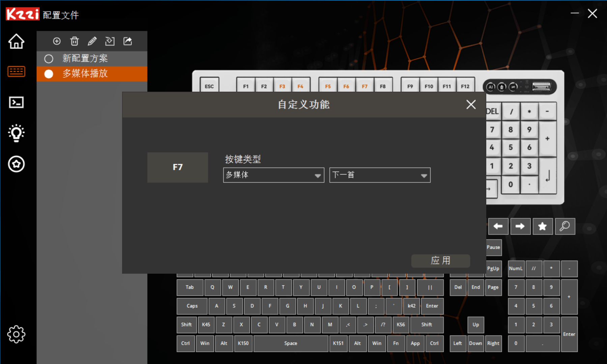Add a new profile with plus icon
The height and width of the screenshot is (364, 607).
(x=57, y=41)
